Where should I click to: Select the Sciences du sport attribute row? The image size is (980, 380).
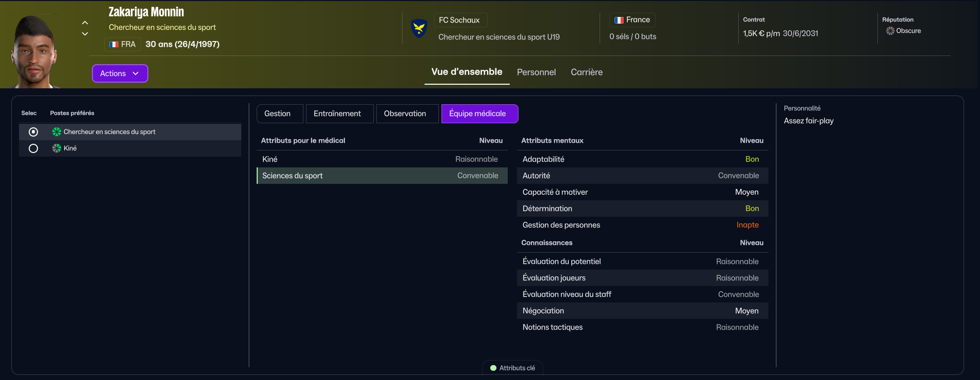[381, 176]
